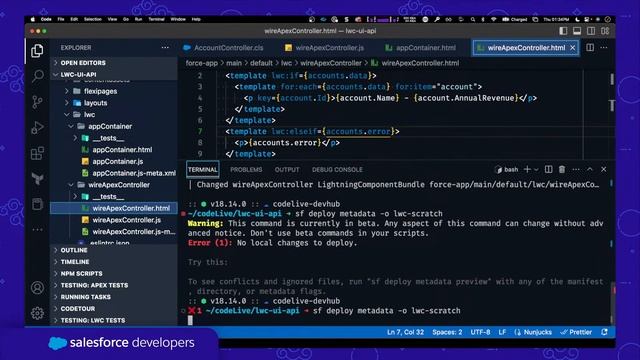Select wireApexController.html in the explorer
This screenshot has height=360, width=640.
point(114,208)
